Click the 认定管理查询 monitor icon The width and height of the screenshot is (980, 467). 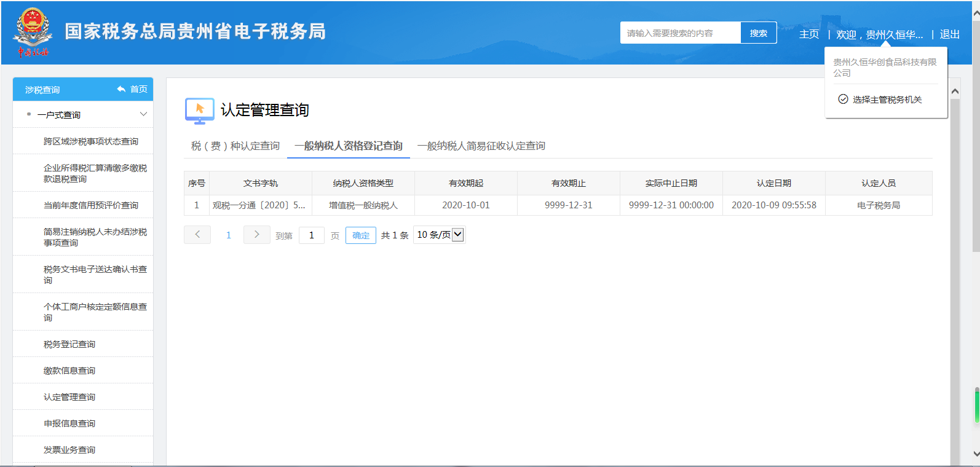point(199,111)
